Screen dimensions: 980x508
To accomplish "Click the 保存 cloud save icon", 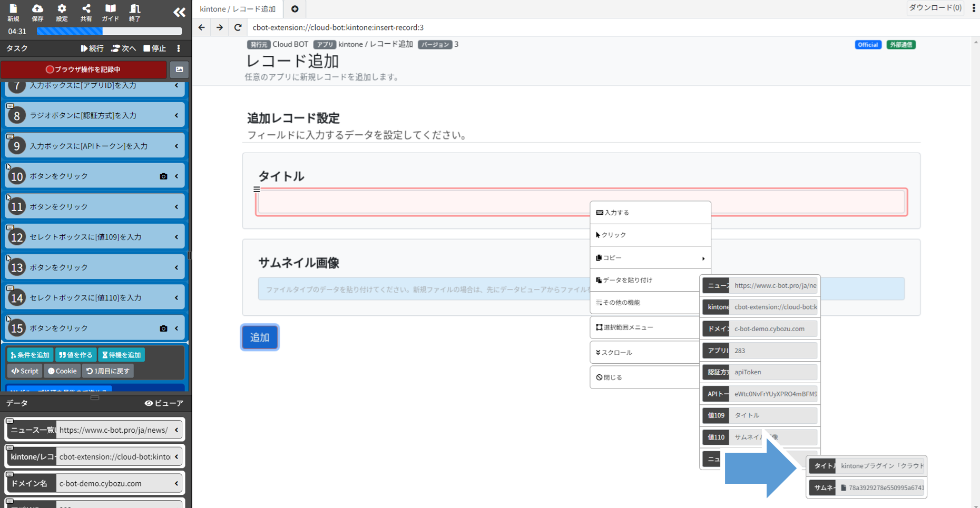I will (x=37, y=12).
